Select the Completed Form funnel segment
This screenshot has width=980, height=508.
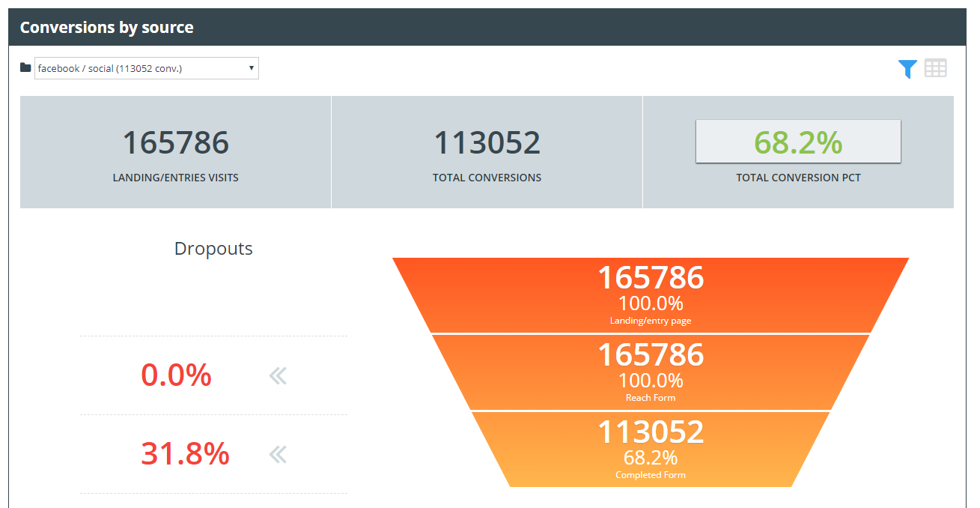tap(650, 450)
